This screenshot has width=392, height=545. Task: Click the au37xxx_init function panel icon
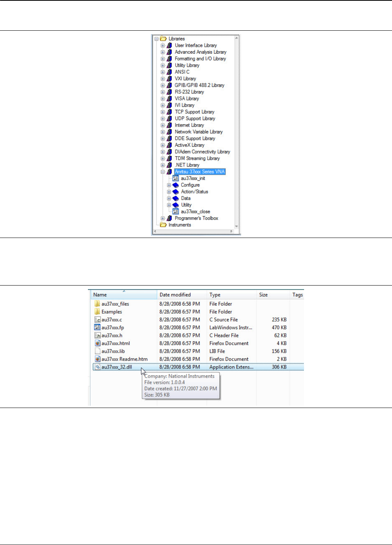click(x=175, y=178)
